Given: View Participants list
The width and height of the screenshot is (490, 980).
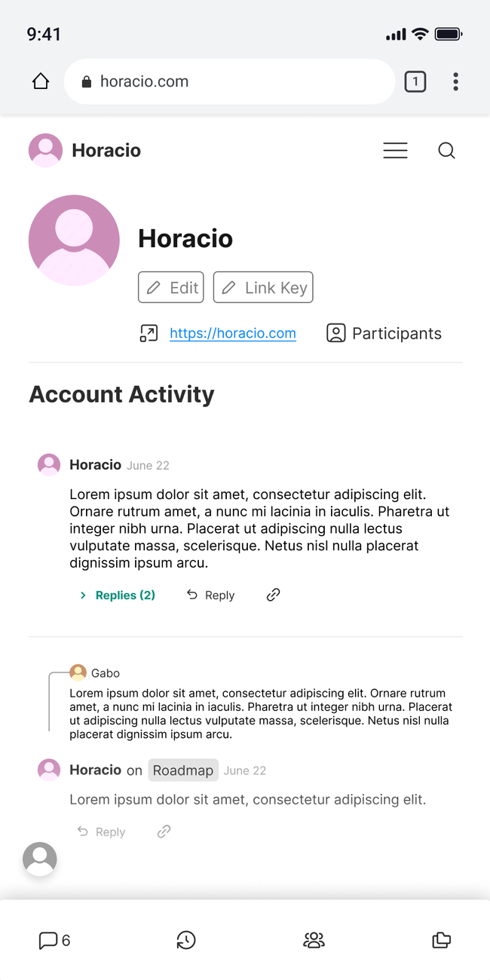Looking at the screenshot, I should [x=384, y=333].
